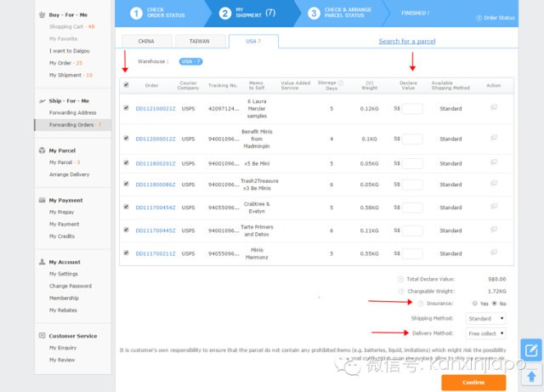544x392 pixels.
Task: Toggle the select-all checkbox in table header
Action: click(127, 84)
